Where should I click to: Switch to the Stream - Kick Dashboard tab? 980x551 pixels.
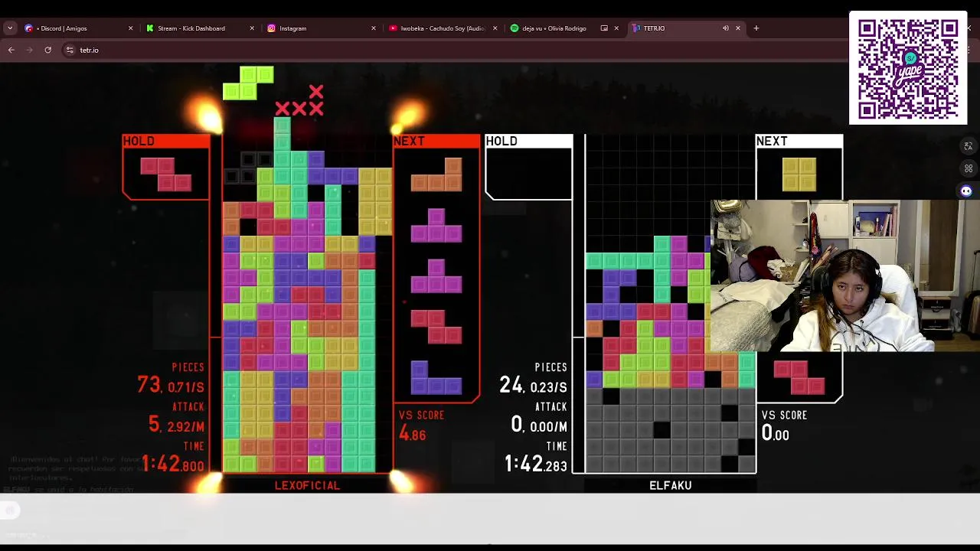tap(201, 28)
